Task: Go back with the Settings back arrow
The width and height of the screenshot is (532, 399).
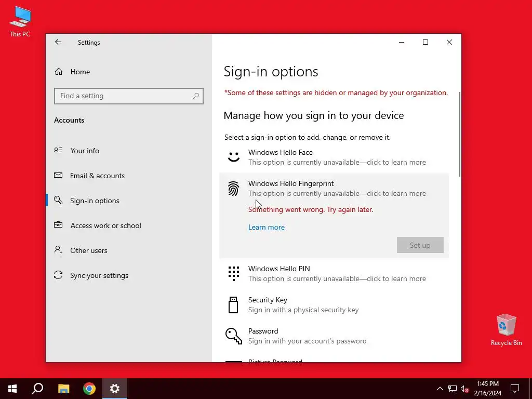Action: click(x=58, y=42)
